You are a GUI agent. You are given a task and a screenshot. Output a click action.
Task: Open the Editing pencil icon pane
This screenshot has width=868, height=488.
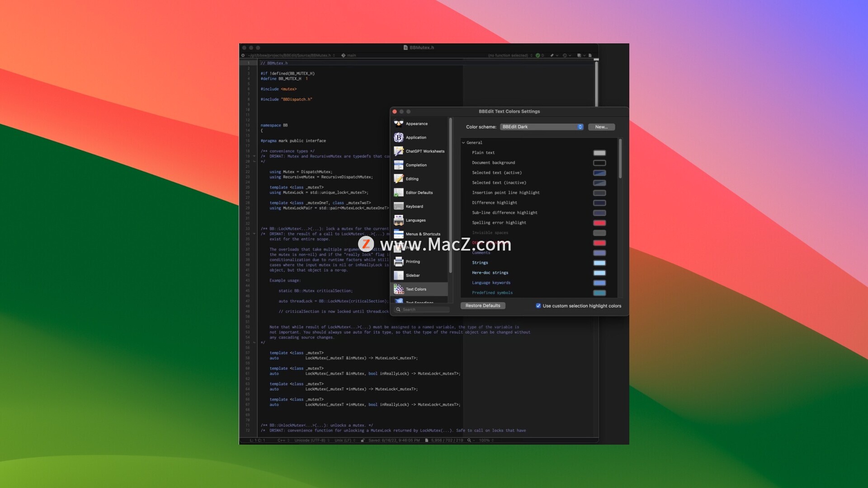(398, 179)
